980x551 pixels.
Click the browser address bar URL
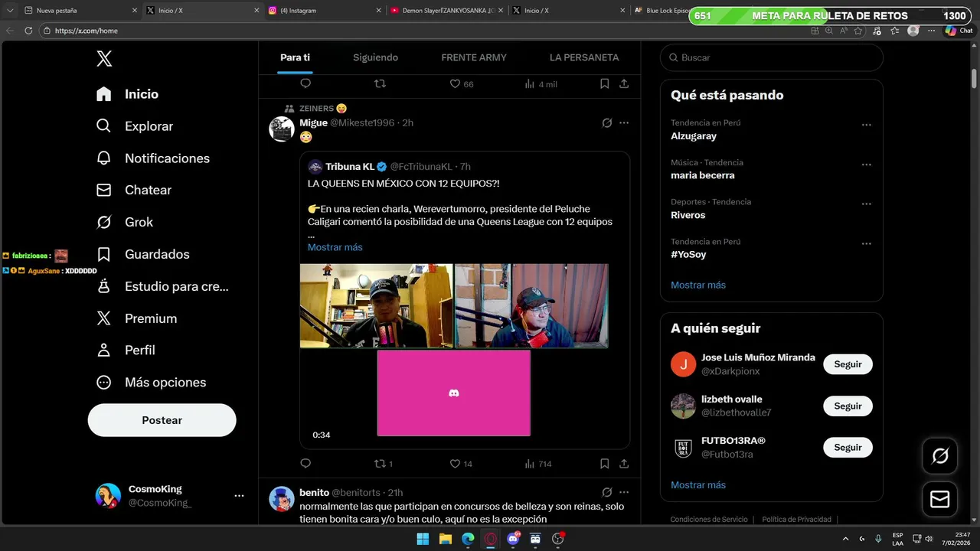tap(87, 31)
